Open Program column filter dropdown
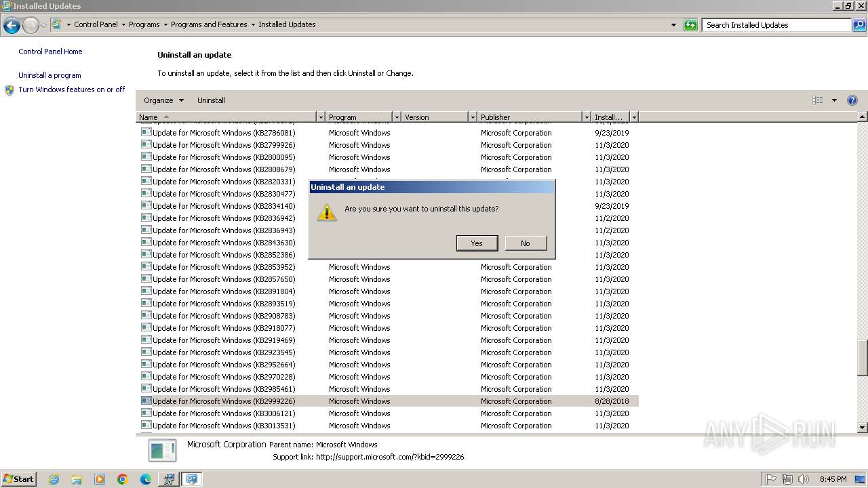This screenshot has width=868, height=488. pyautogui.click(x=397, y=117)
